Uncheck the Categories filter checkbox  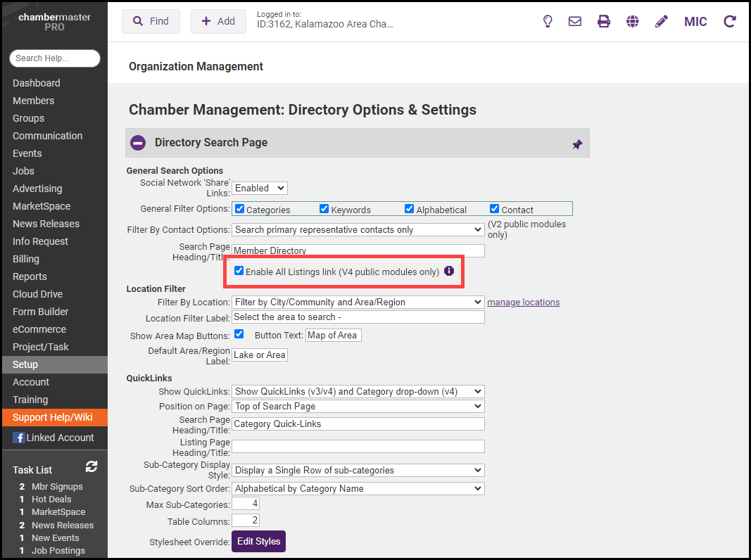[x=239, y=209]
